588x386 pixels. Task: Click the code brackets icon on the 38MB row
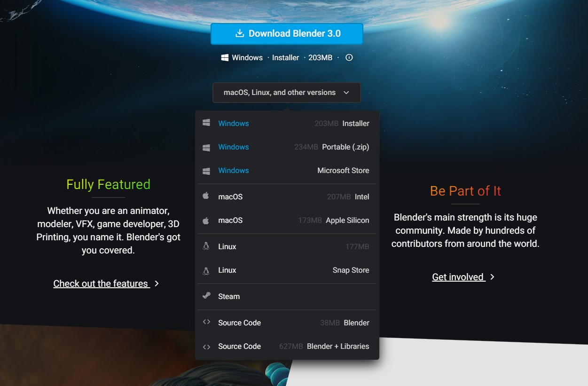(x=206, y=322)
